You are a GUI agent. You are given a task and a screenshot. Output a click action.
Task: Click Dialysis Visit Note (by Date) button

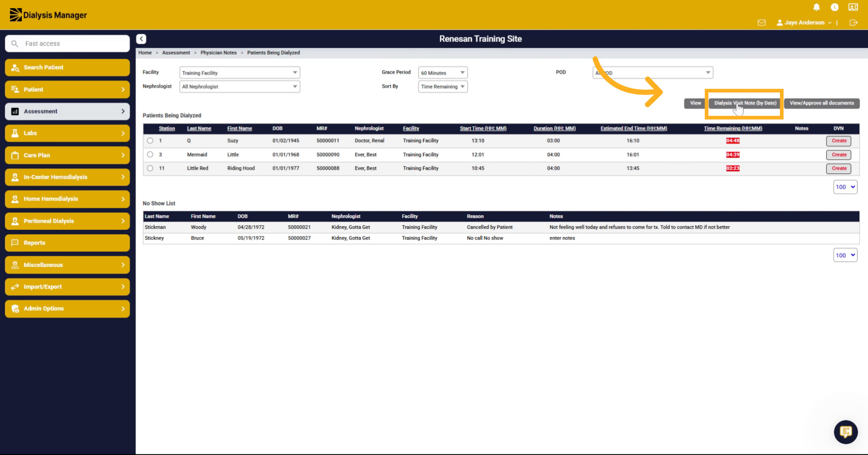tap(745, 103)
